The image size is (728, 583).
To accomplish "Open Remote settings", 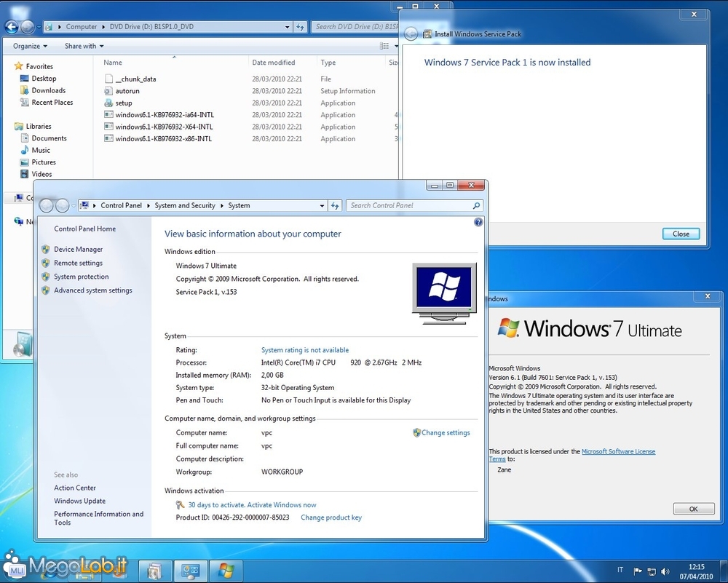I will [x=78, y=263].
